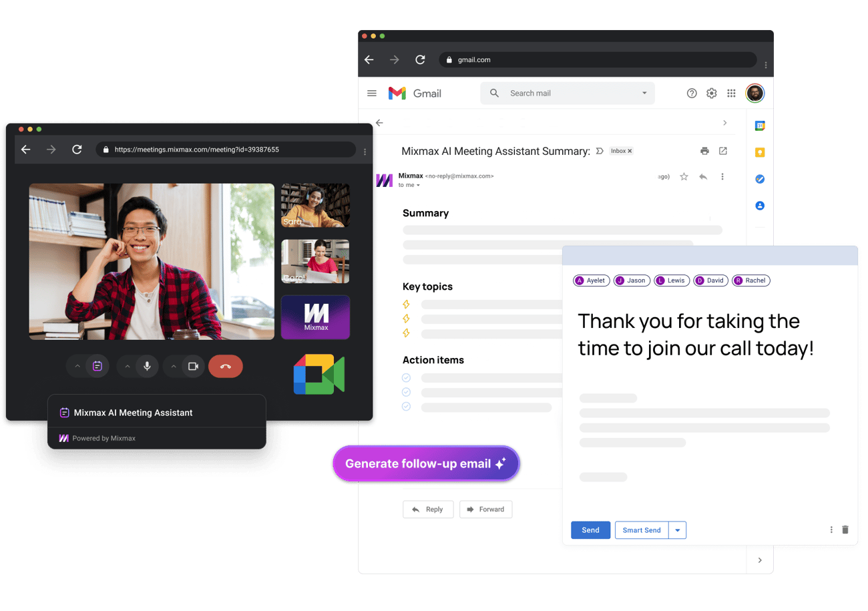The height and width of the screenshot is (611, 868).
Task: Expand search options arrow in Search mail
Action: pyautogui.click(x=644, y=93)
